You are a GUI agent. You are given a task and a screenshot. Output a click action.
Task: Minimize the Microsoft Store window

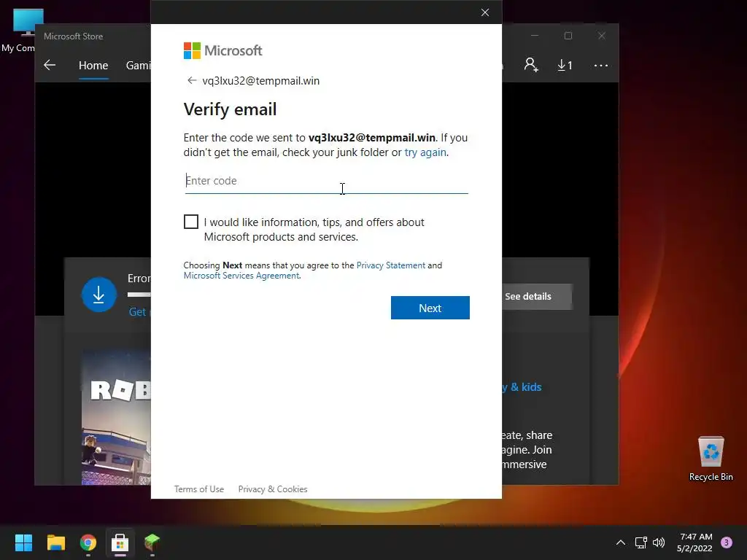click(535, 36)
